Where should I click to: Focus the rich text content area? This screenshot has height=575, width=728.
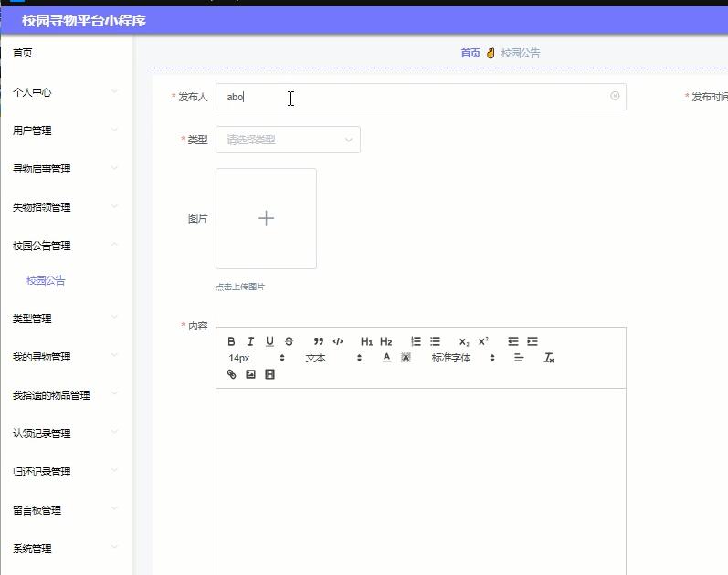point(421,480)
